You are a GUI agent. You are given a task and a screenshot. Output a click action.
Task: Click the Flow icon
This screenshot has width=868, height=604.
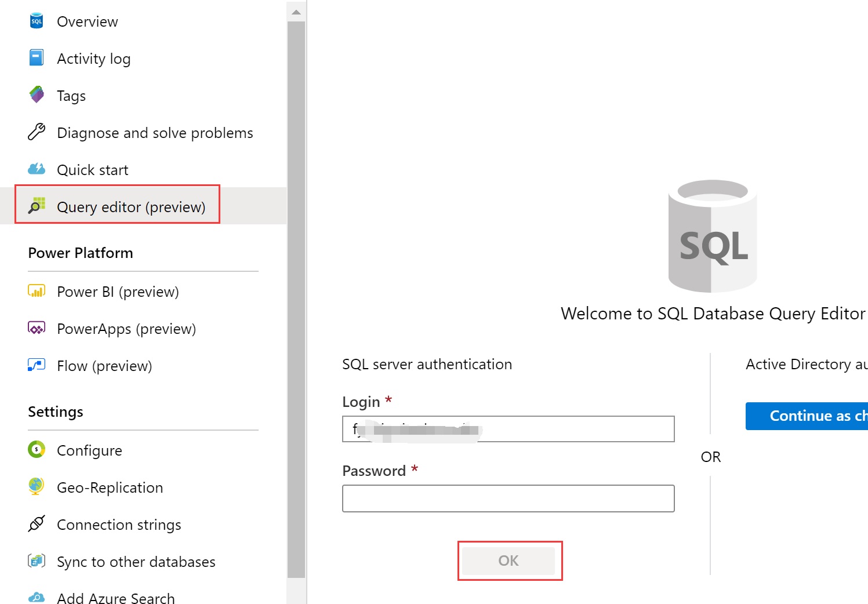click(37, 365)
